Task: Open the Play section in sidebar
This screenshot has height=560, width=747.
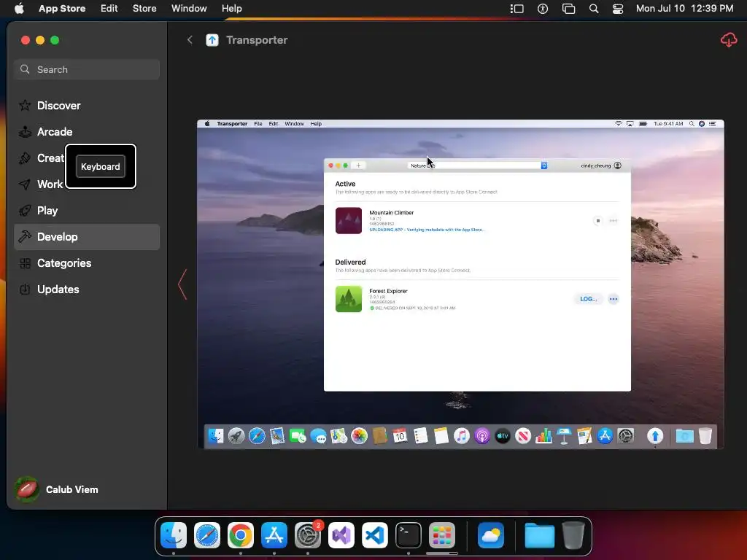Action: tap(87, 211)
